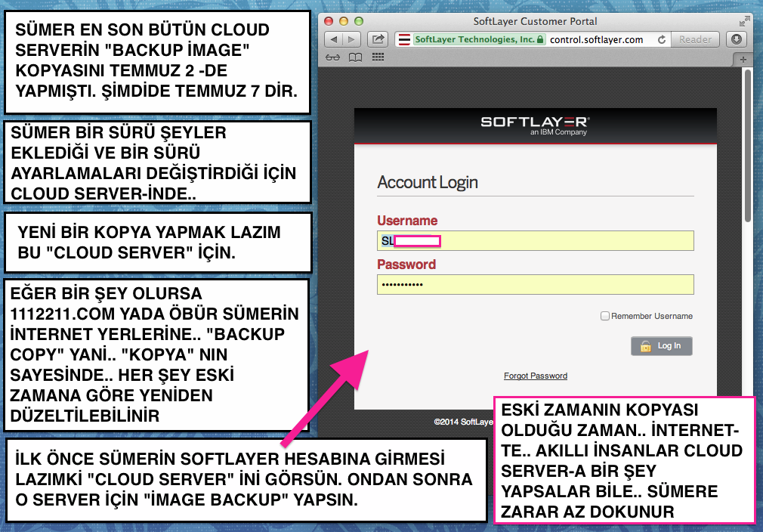The image size is (763, 532).
Task: Open Safari Downloads list
Action: click(737, 39)
